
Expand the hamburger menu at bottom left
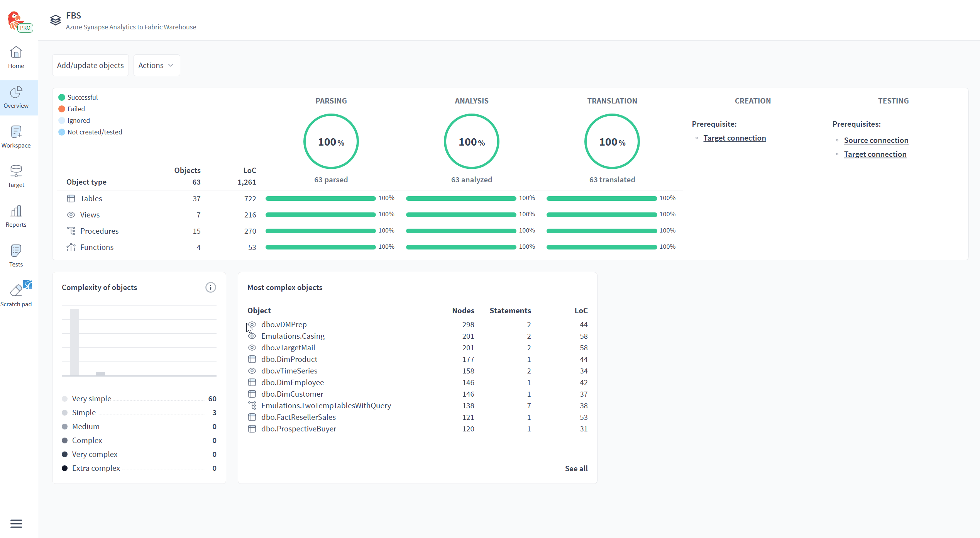16,523
